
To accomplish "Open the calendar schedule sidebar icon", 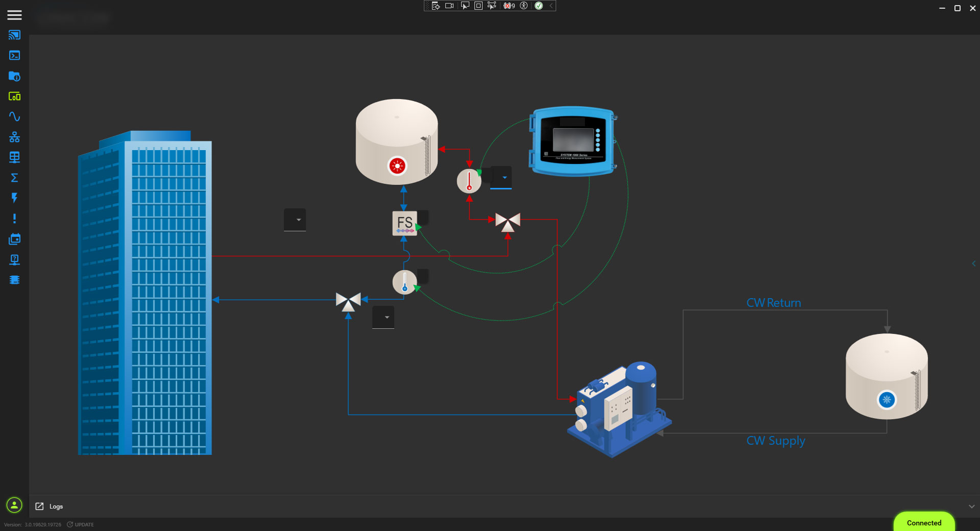I will [14, 239].
